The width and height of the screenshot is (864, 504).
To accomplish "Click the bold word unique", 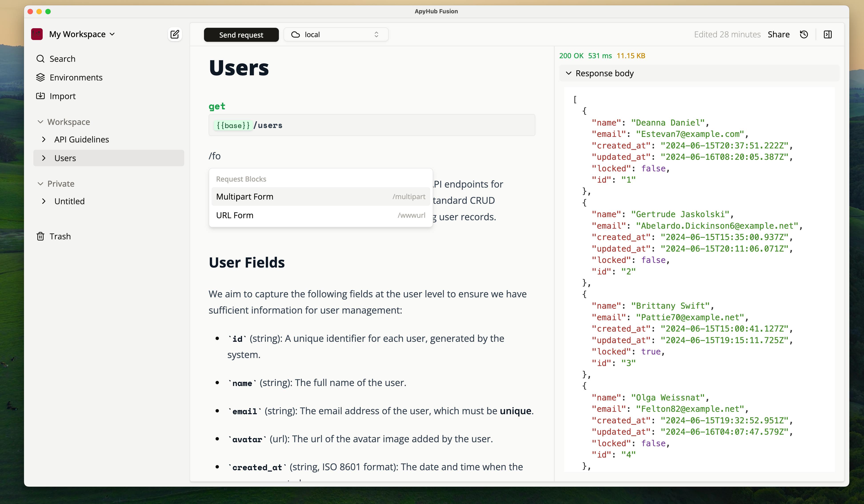I will [x=515, y=411].
